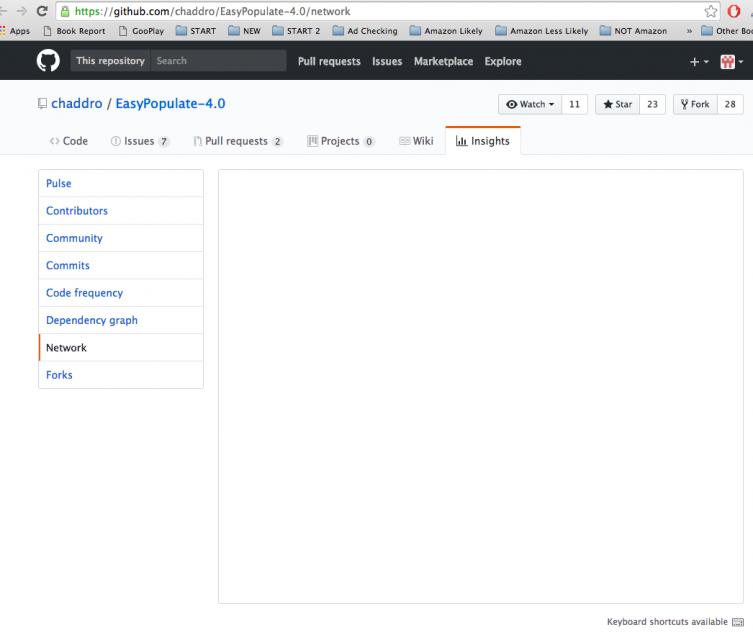
Task: Open the Other Bookmarks folder
Action: (x=727, y=31)
